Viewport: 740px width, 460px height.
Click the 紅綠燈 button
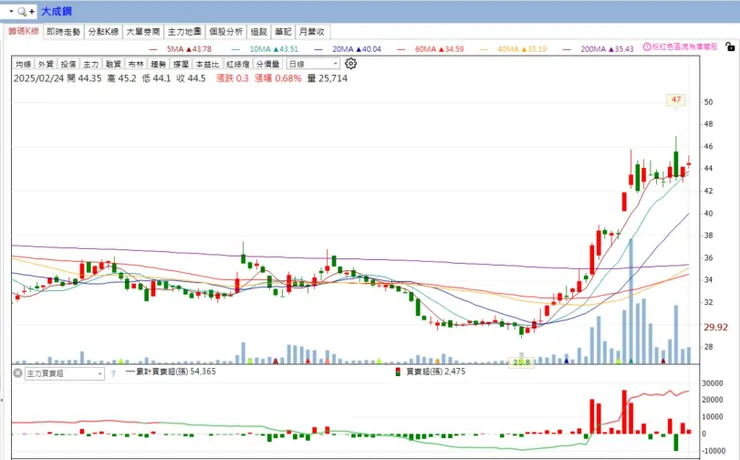click(237, 64)
